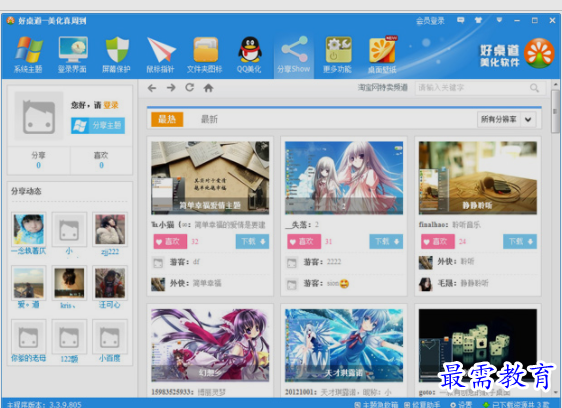Download the theme posted by 失落

(x=386, y=242)
